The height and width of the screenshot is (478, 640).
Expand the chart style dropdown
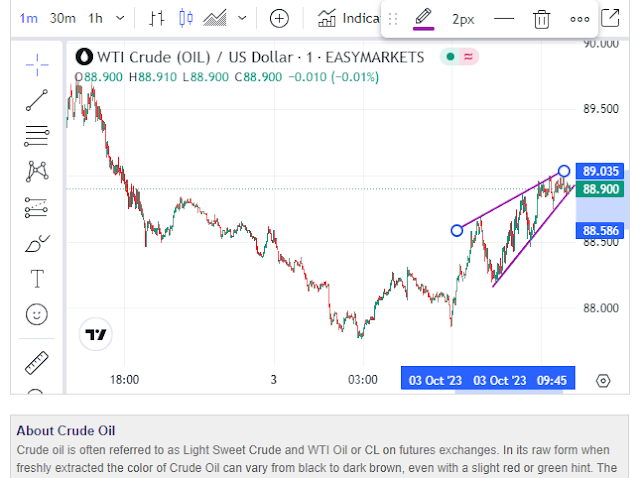[242, 18]
